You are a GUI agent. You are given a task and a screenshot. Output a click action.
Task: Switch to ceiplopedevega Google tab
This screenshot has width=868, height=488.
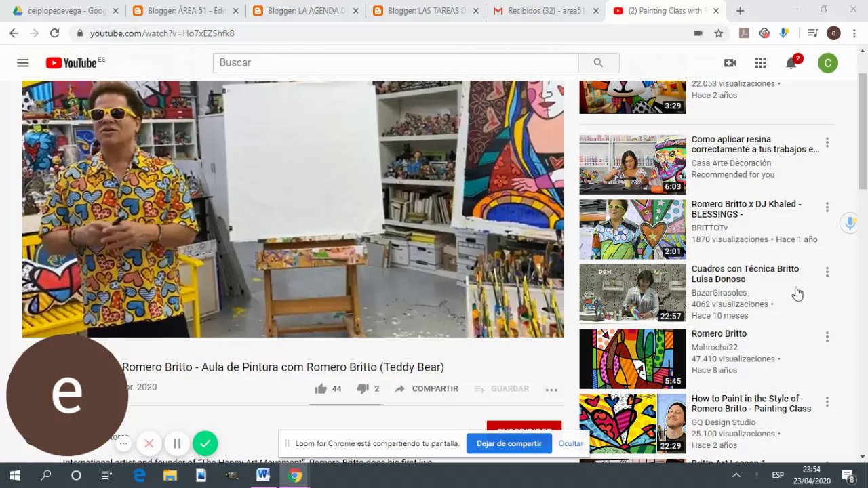[x=64, y=11]
